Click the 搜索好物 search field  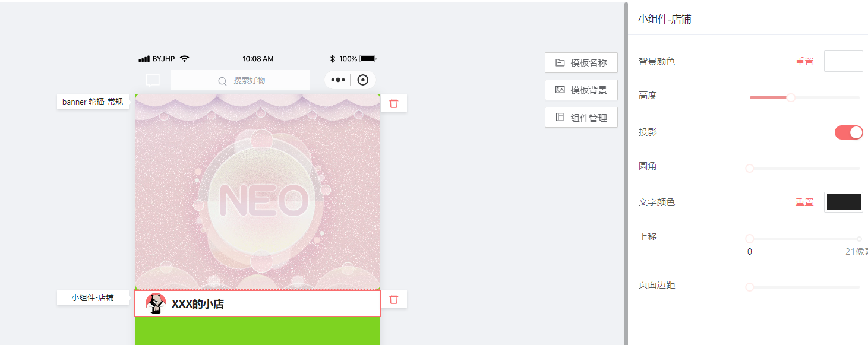[x=240, y=80]
